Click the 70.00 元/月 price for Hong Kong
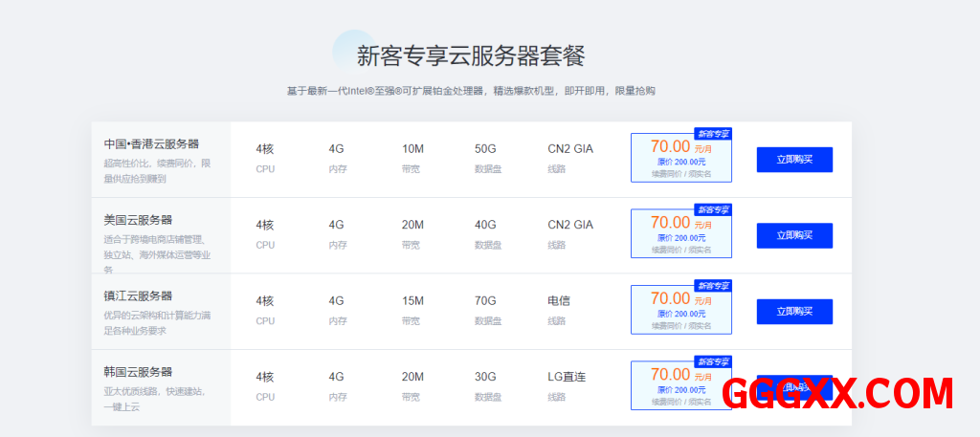980x437 pixels. [x=680, y=147]
